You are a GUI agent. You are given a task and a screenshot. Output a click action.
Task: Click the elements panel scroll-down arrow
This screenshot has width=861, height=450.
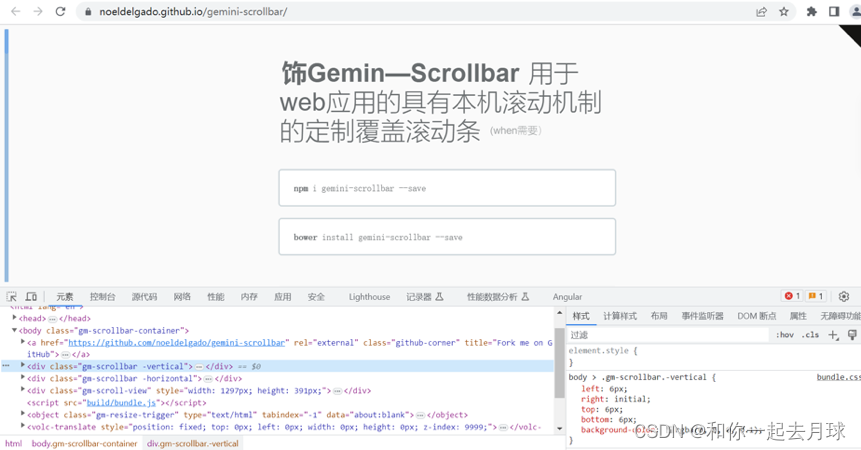[x=560, y=429]
